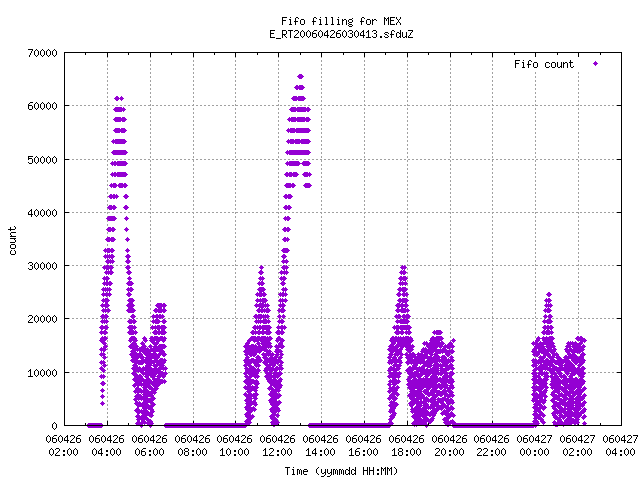The width and height of the screenshot is (640, 480).
Task: Click the x-axis tick label 060426 16:00
Action: click(x=363, y=446)
